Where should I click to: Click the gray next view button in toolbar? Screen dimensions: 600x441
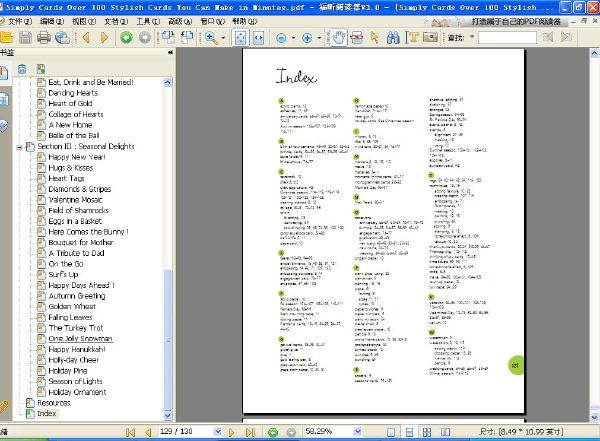pyautogui.click(x=145, y=38)
